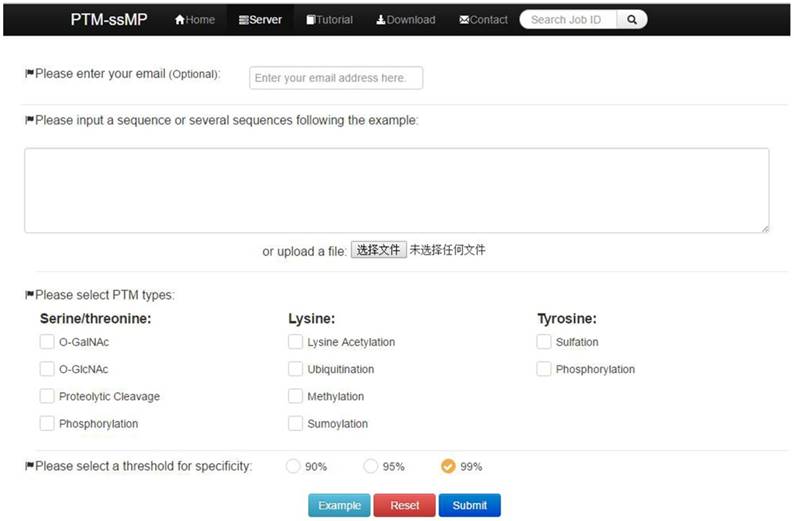Enable the Sulfation checkbox
Image resolution: width=794 pixels, height=521 pixels.
[x=544, y=342]
